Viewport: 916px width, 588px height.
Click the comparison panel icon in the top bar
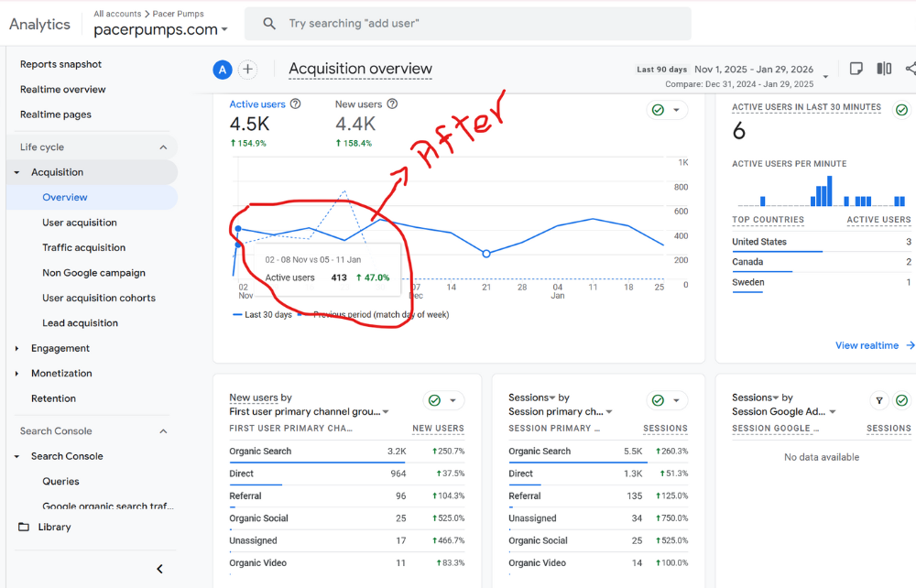[883, 68]
